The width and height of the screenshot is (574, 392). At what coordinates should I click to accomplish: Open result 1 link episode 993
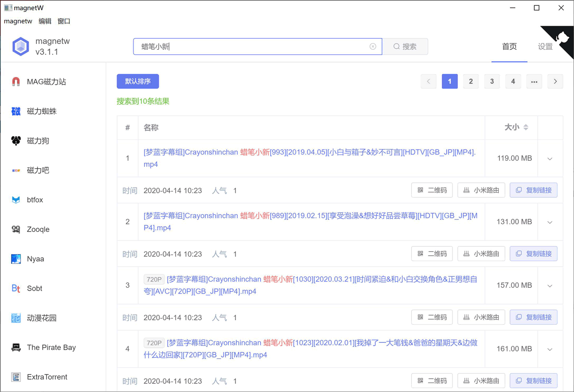(x=310, y=158)
